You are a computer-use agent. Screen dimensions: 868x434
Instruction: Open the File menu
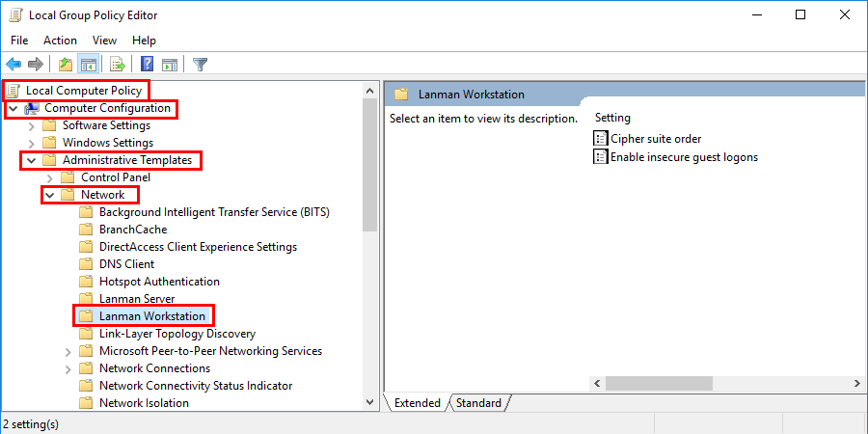click(x=19, y=41)
